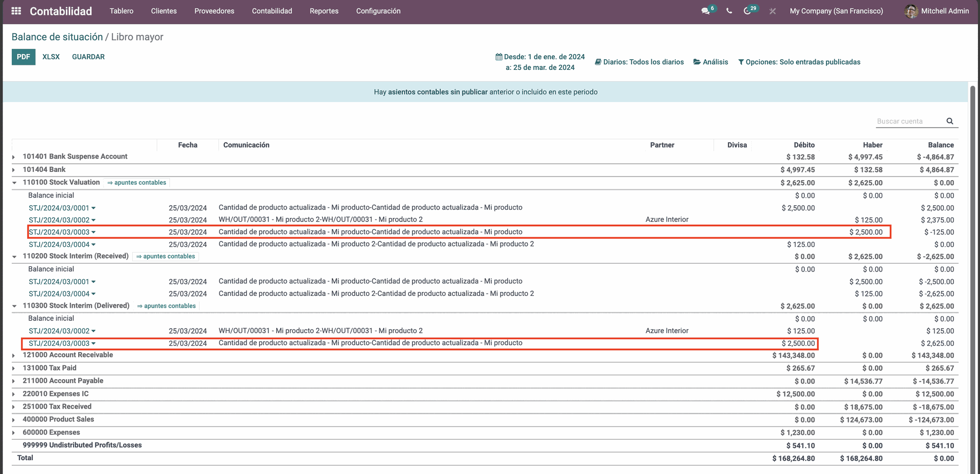Focus the Buscar cuenta search field

pyautogui.click(x=910, y=121)
